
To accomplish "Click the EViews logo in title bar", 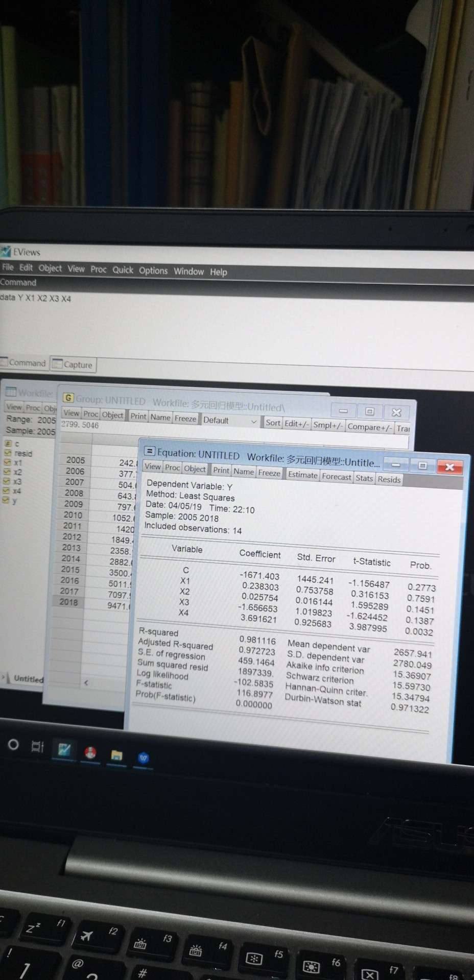I will click(x=6, y=251).
